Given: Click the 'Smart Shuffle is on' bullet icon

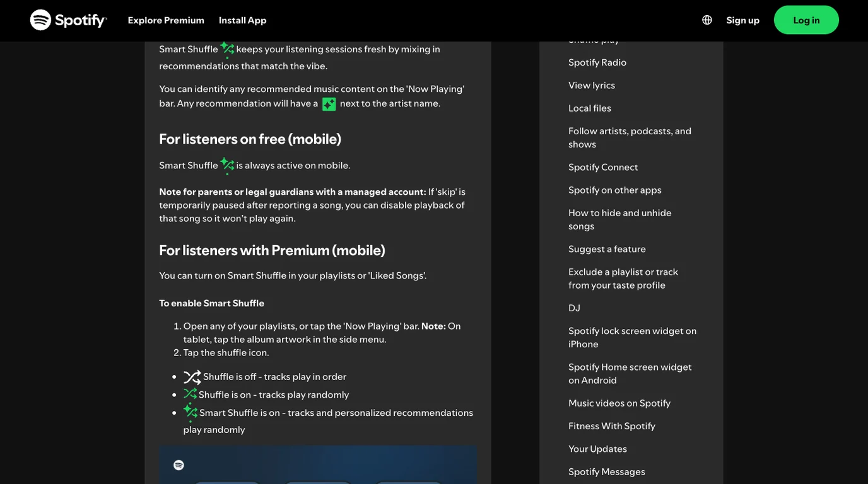Looking at the screenshot, I should click(191, 412).
